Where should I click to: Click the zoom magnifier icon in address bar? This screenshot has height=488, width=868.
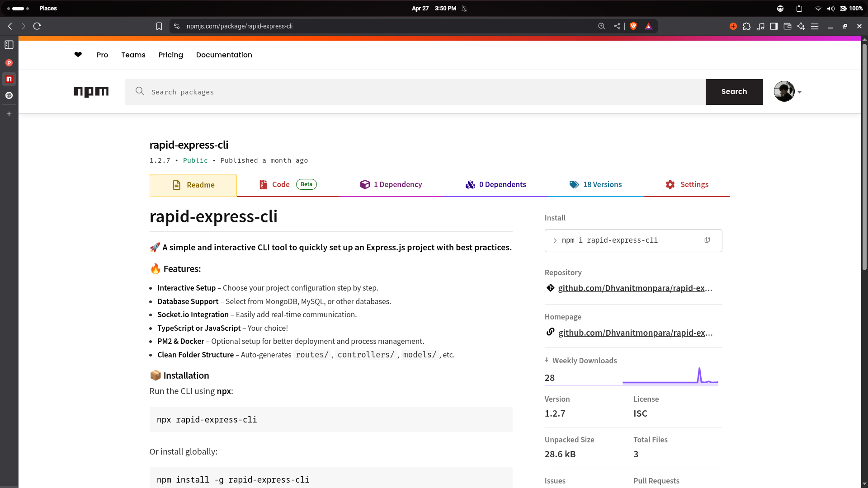tap(602, 26)
